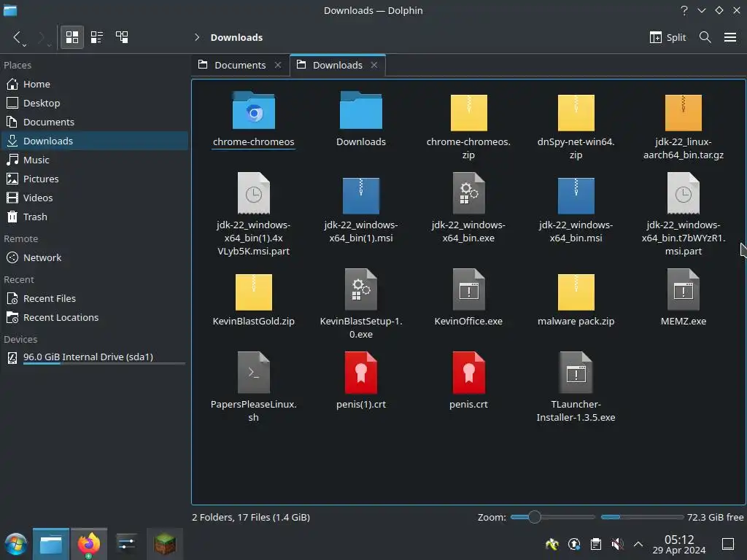The width and height of the screenshot is (747, 560).
Task: Select penis.crt certificate icon
Action: point(469,373)
